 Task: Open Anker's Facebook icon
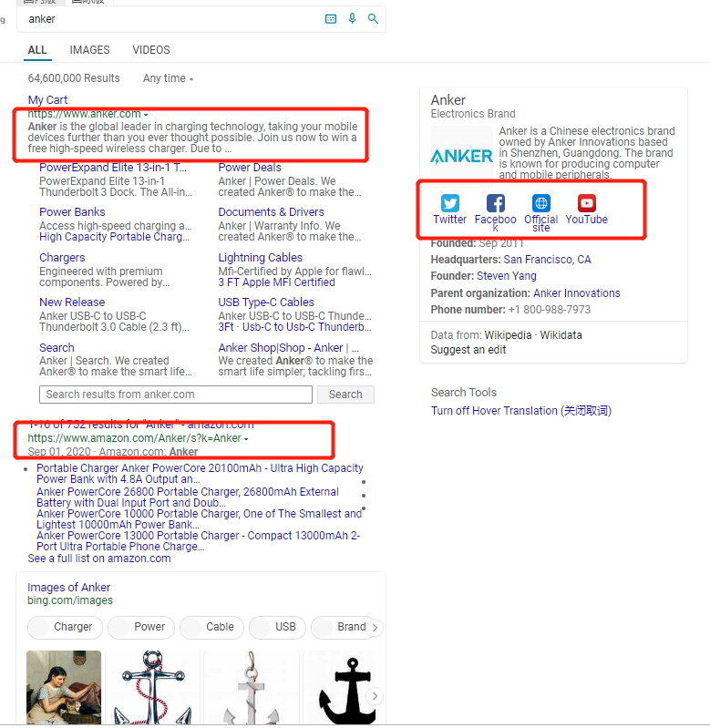pos(496,203)
